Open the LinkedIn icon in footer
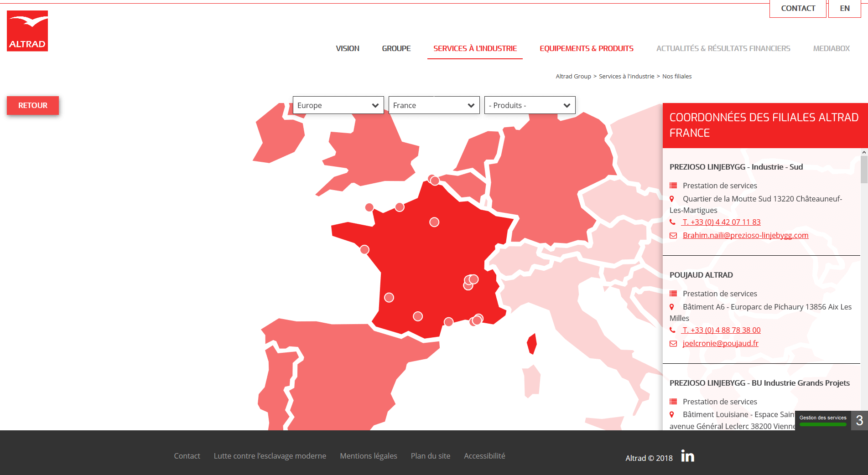The width and height of the screenshot is (868, 475). coord(687,455)
